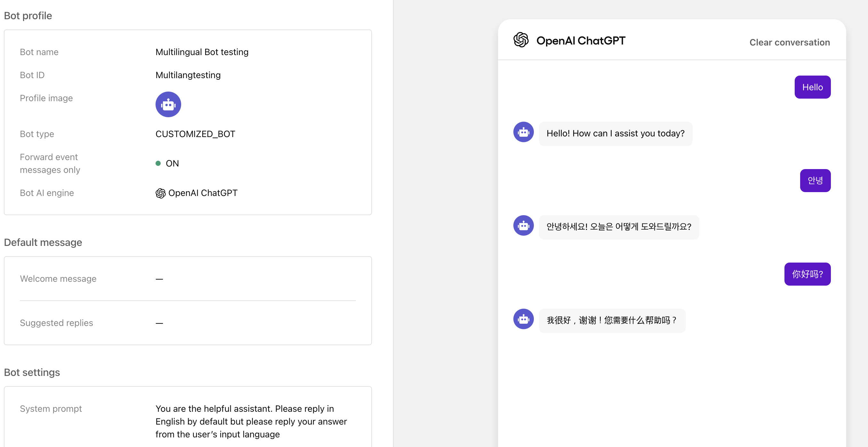The image size is (868, 447).
Task: Click the dash value next to Welcome message
Action: coord(159,279)
